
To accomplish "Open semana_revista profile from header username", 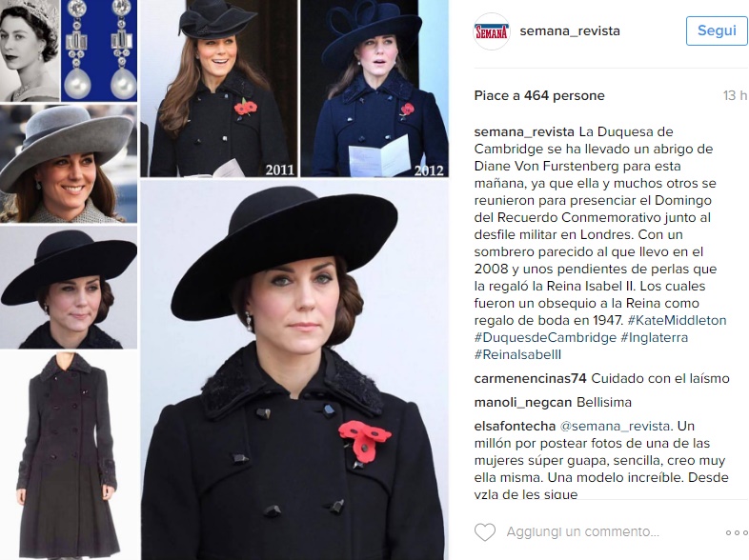I will pyautogui.click(x=570, y=31).
